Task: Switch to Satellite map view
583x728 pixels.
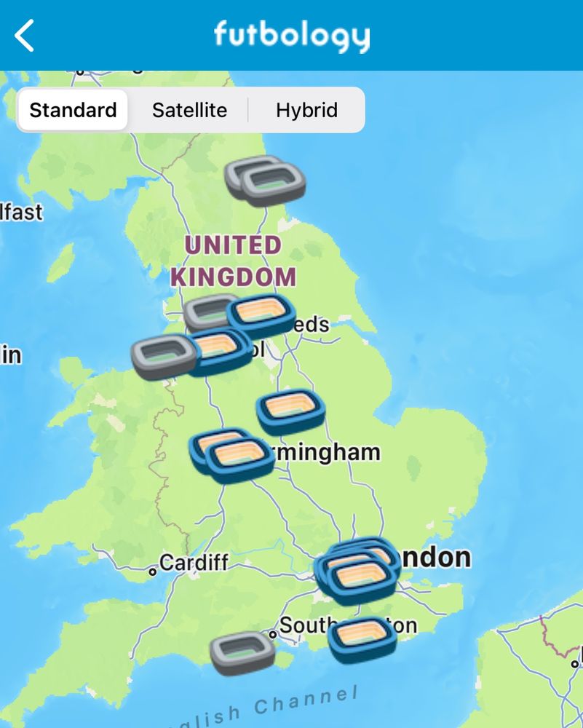Action: pos(189,110)
